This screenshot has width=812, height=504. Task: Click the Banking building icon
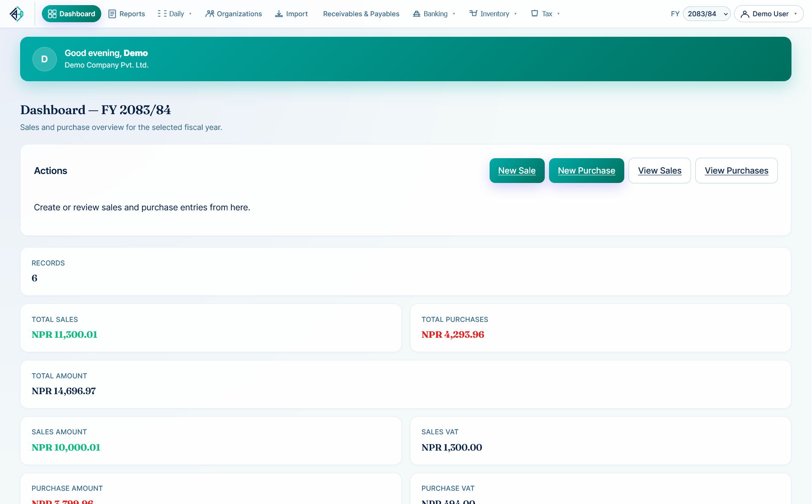[416, 14]
